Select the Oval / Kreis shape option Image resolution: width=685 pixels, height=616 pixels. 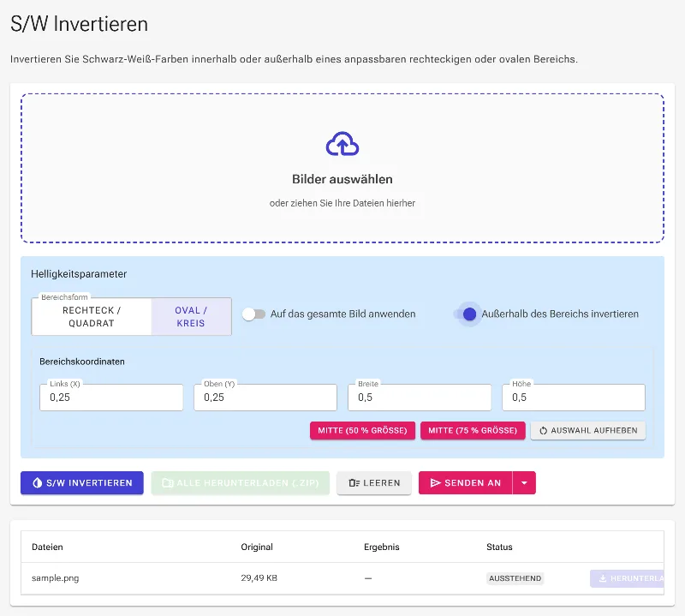tap(191, 316)
